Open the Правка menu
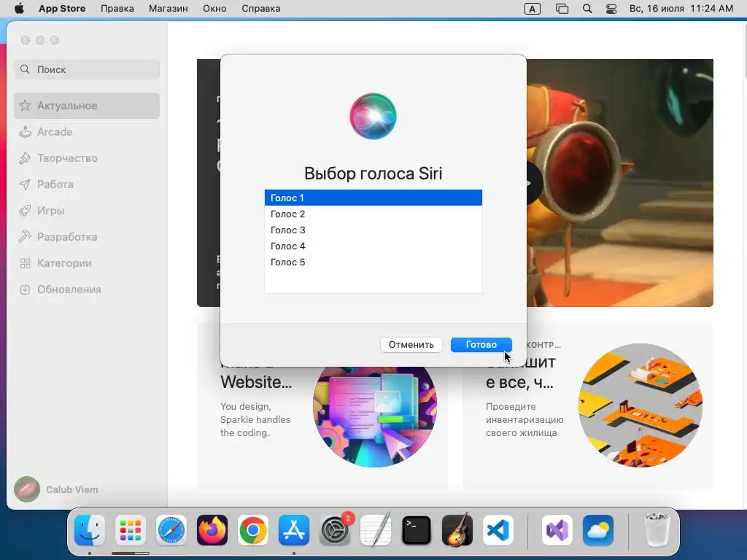 pos(117,9)
